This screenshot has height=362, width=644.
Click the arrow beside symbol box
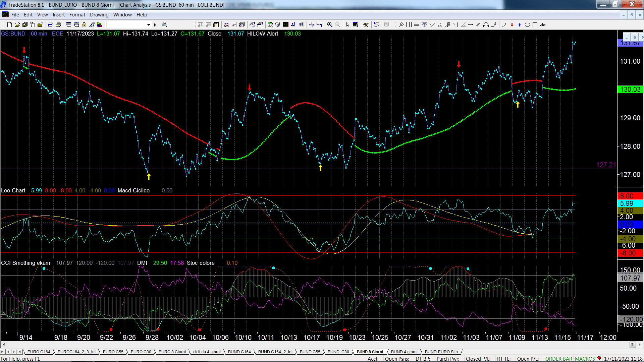(155, 25)
